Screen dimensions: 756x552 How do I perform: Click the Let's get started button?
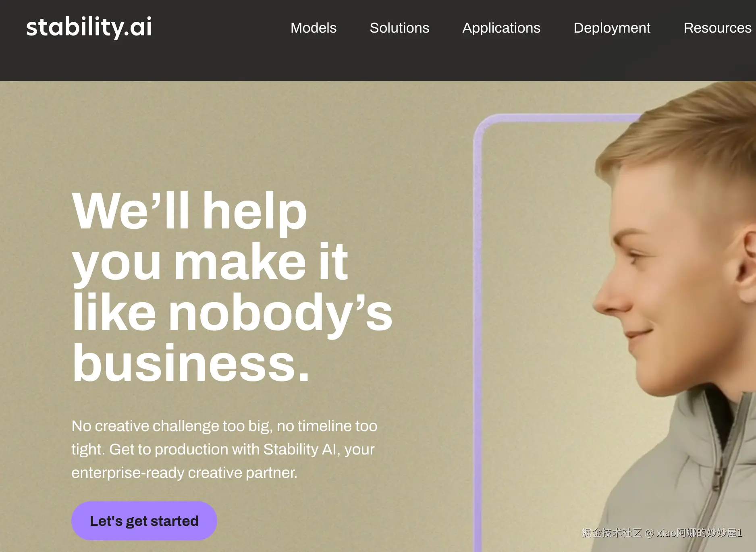pos(144,521)
